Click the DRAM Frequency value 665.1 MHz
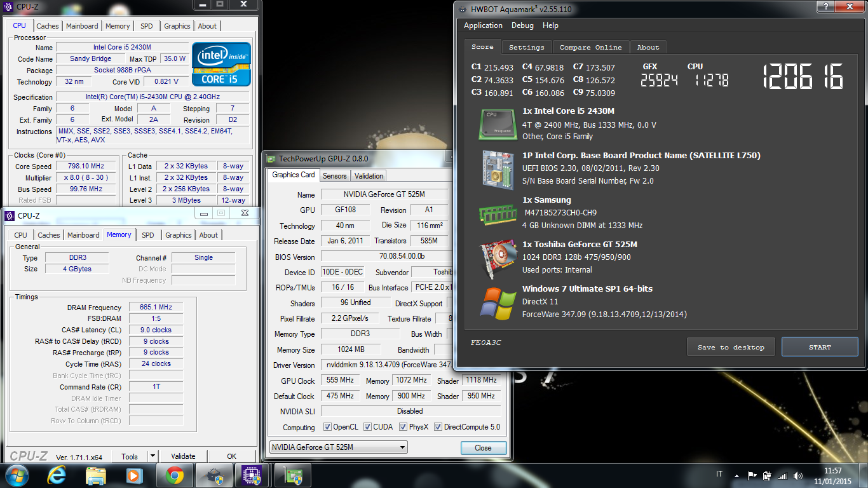Screen dimensions: 868x488 pyautogui.click(x=156, y=307)
